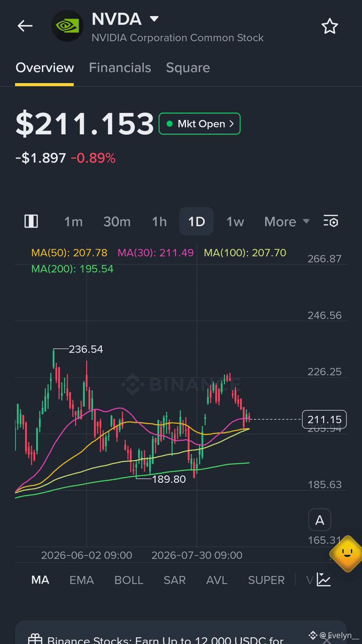Tap the current price tag 211.15

324,420
